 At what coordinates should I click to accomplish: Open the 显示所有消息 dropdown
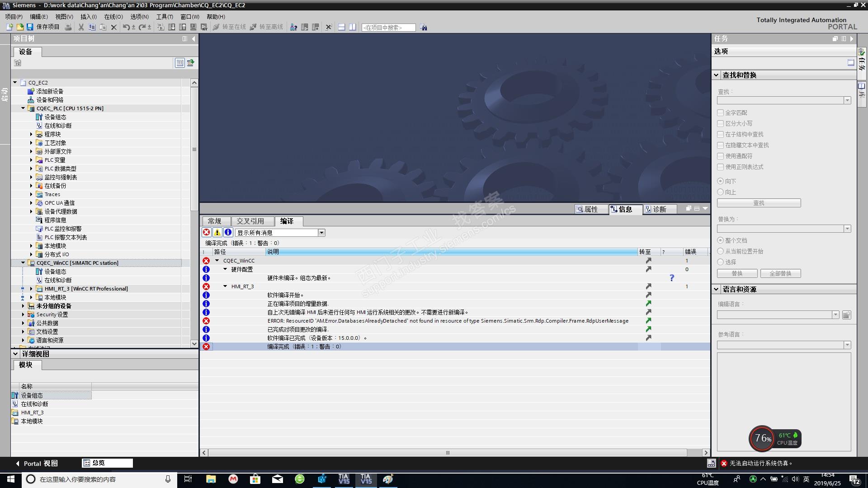point(321,233)
